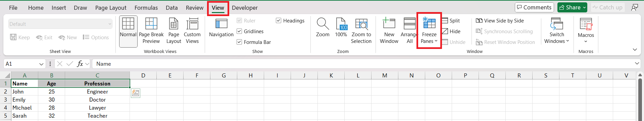The width and height of the screenshot is (644, 121).
Task: Click the Select All corner triangle
Action: (x=7, y=75)
